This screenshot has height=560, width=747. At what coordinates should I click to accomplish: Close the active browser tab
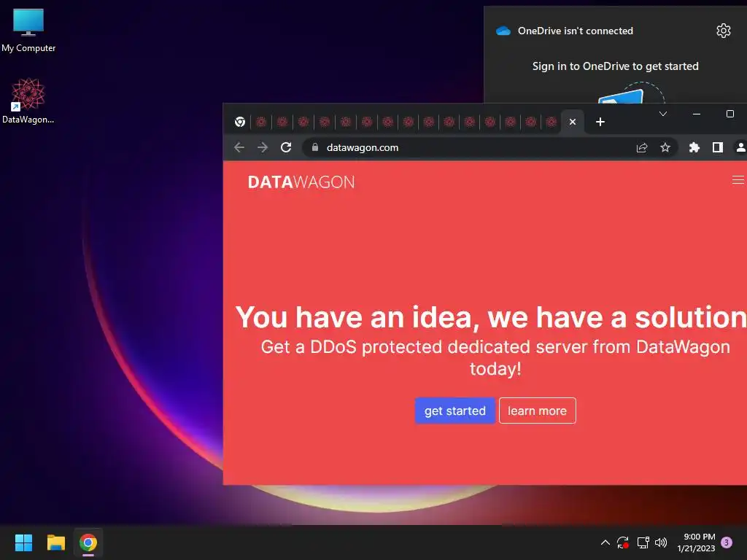(573, 122)
